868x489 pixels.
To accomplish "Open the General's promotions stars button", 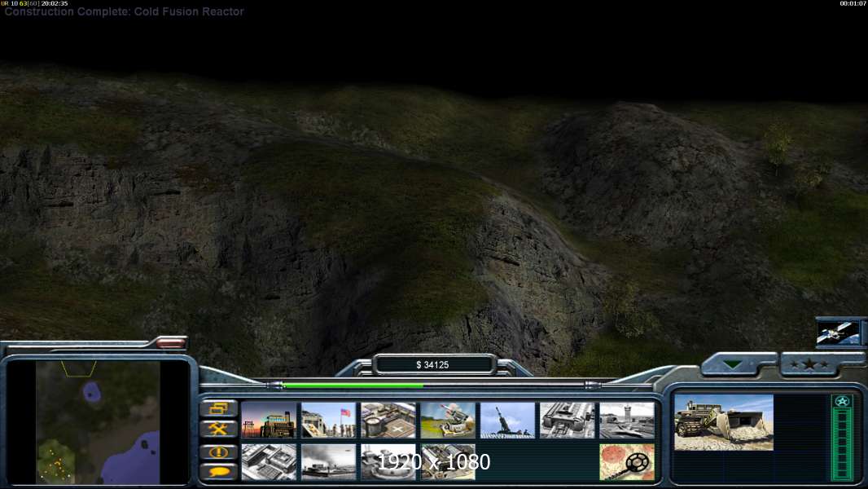I will (x=809, y=364).
